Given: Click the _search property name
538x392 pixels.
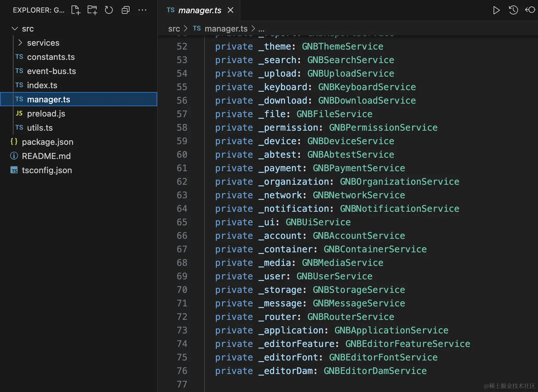Looking at the screenshot, I should click(277, 60).
